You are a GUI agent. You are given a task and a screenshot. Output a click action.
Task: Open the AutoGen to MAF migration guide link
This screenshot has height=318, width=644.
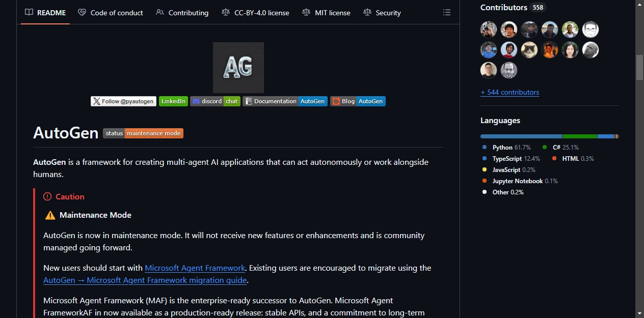[x=145, y=280]
